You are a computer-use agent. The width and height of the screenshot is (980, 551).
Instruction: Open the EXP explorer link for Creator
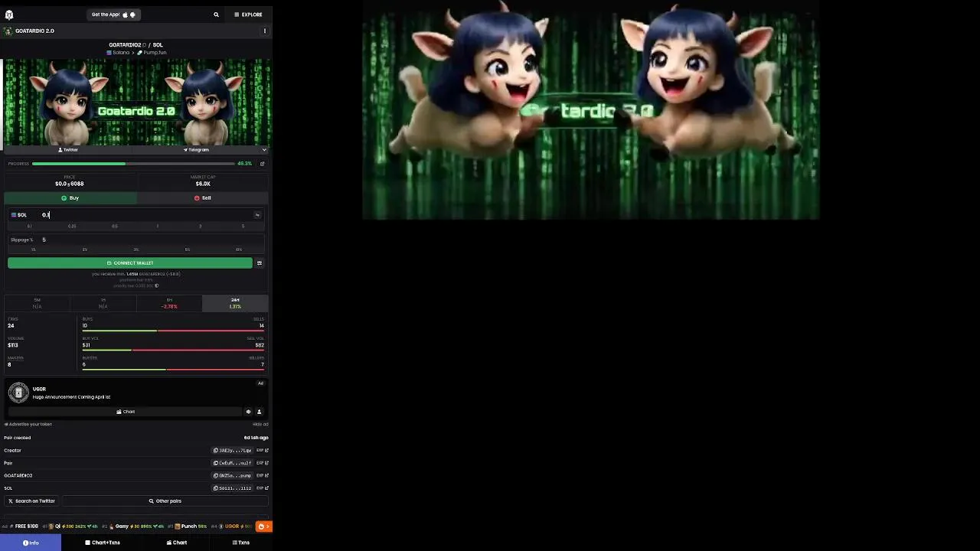click(x=263, y=451)
